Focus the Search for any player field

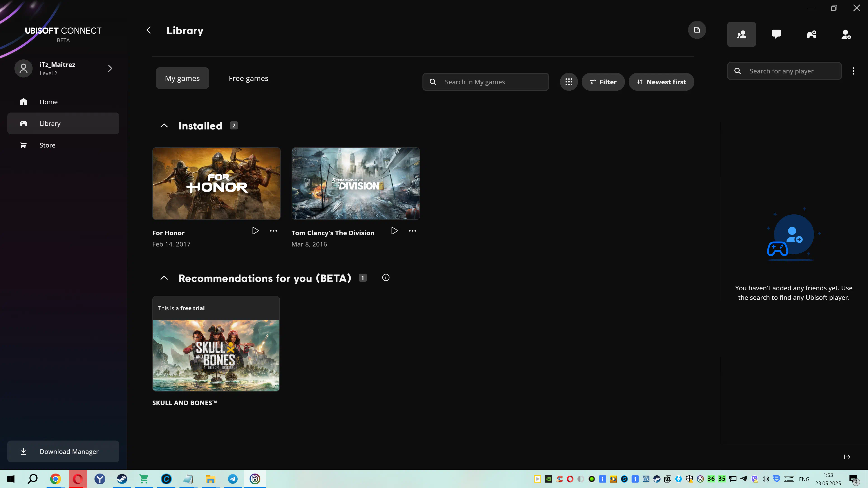pos(784,71)
